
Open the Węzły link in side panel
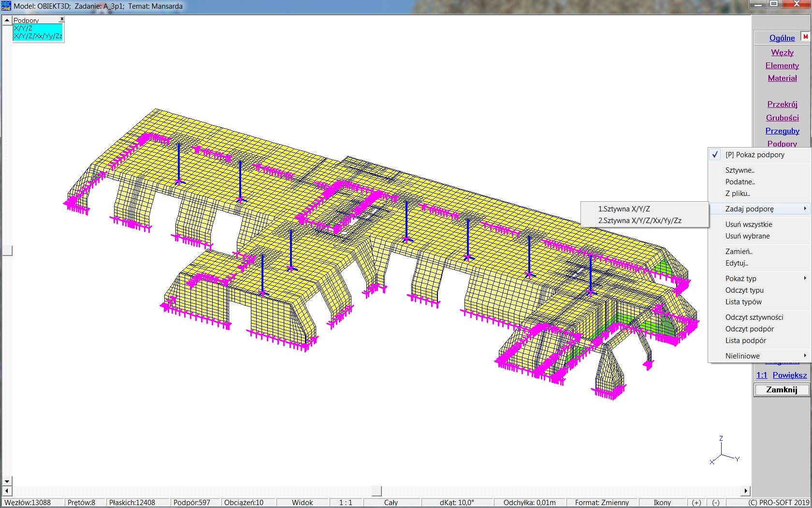coord(782,52)
